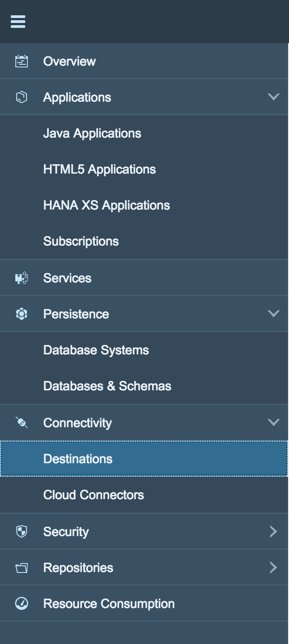Collapse the Connectivity section chevron
The image size is (289, 644).
pos(273,422)
